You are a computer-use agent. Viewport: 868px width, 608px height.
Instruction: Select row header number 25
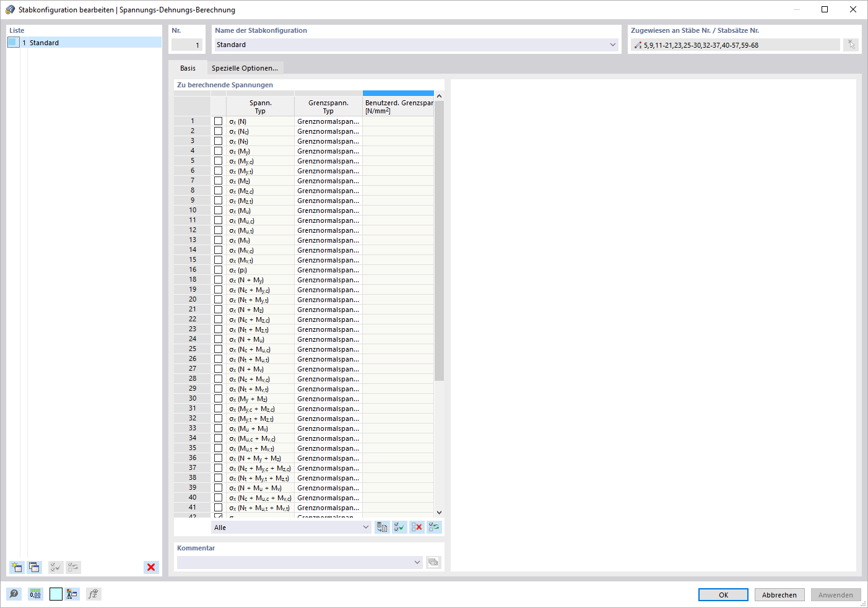pos(193,349)
